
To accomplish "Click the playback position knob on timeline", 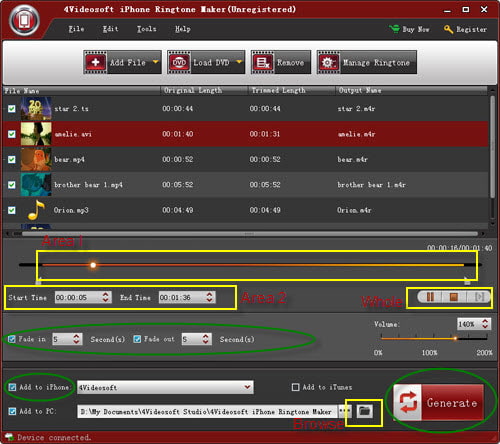I will click(x=93, y=265).
